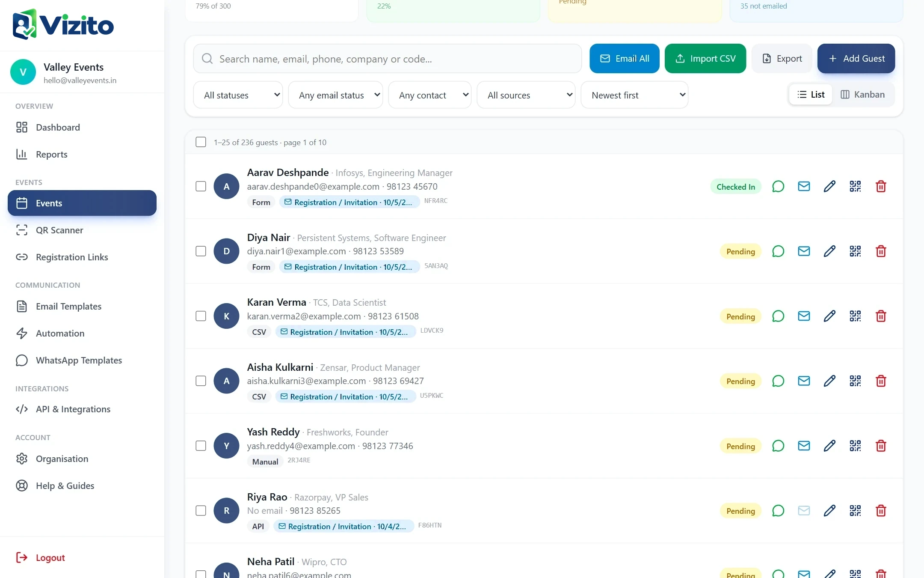Click the Add Guest button
Viewport: 924px width, 578px height.
coord(856,59)
